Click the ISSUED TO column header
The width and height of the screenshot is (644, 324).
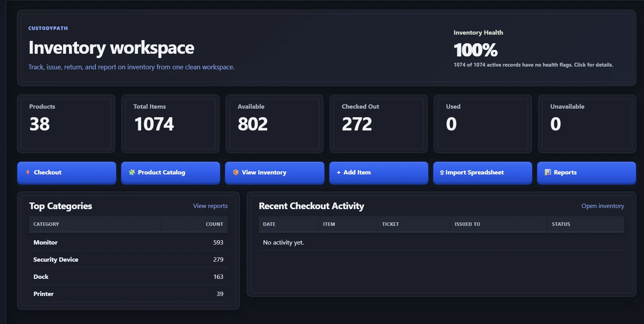click(x=467, y=224)
